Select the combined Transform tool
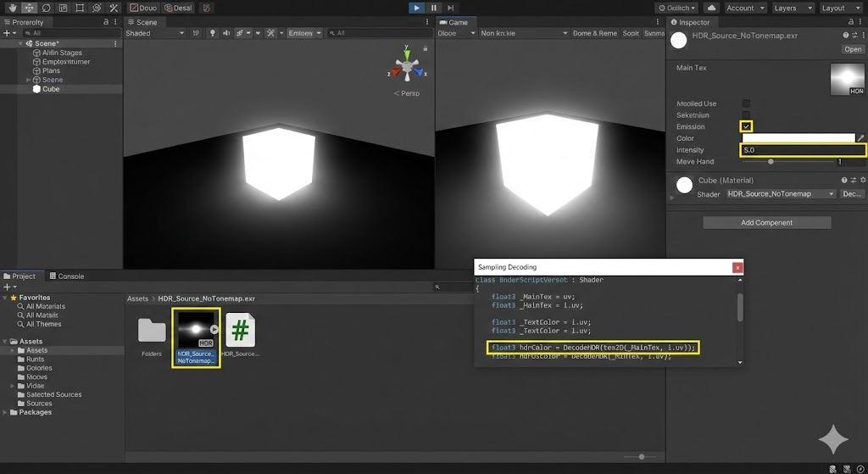 97,8
